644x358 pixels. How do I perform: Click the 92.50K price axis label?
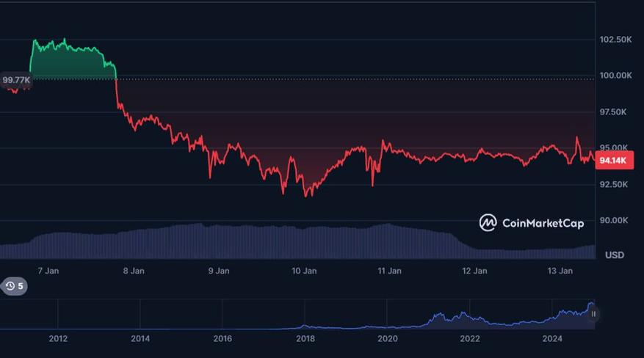point(614,185)
